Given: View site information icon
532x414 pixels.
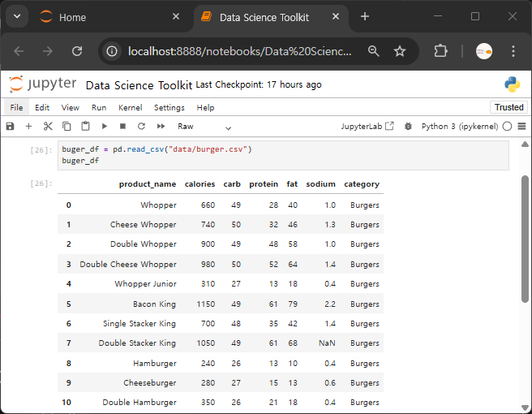Looking at the screenshot, I should pyautogui.click(x=112, y=51).
